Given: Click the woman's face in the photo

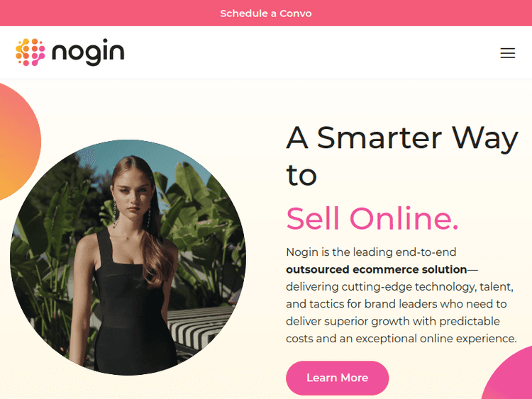Looking at the screenshot, I should click(133, 195).
